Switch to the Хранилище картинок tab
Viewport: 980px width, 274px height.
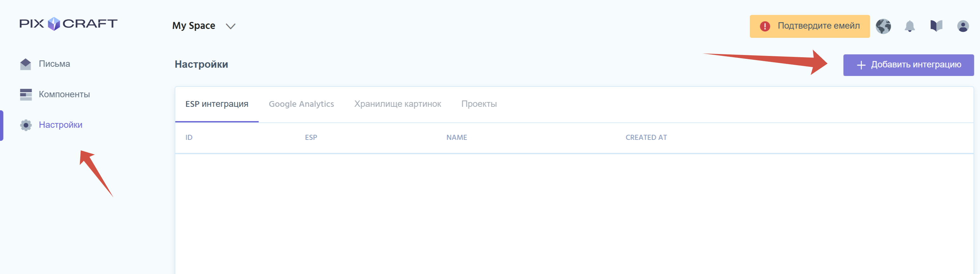click(398, 104)
